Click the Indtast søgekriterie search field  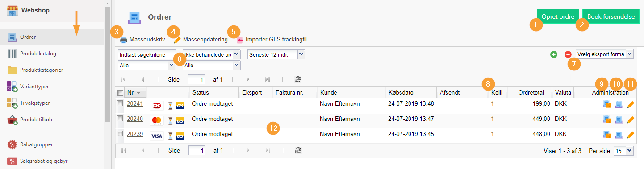150,54
